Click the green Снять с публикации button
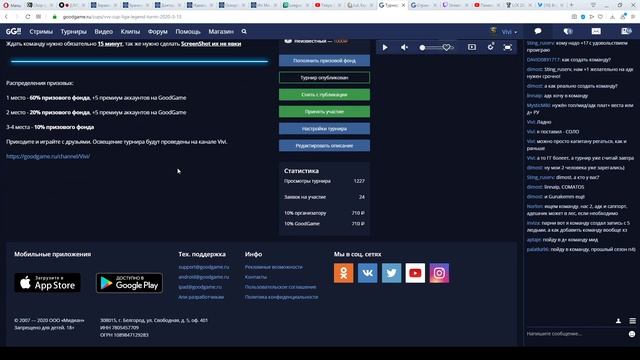Screen dimensions: 640x360 click(324, 95)
